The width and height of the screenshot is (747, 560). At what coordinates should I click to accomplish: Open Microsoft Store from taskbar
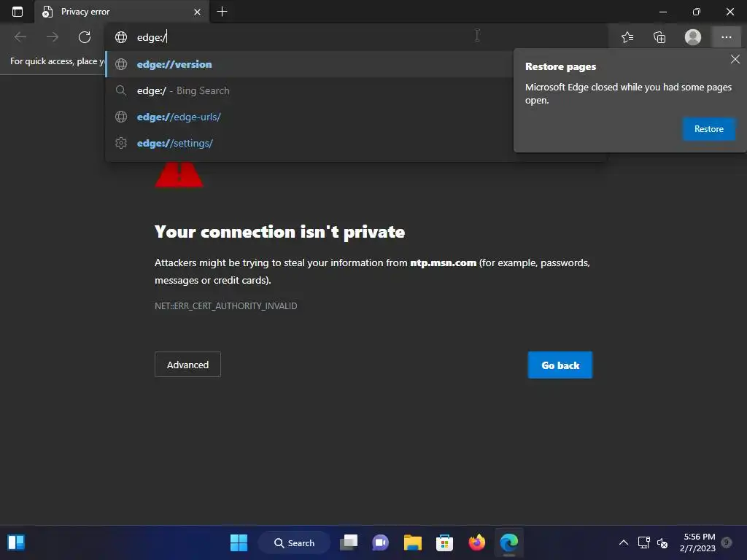[444, 542]
